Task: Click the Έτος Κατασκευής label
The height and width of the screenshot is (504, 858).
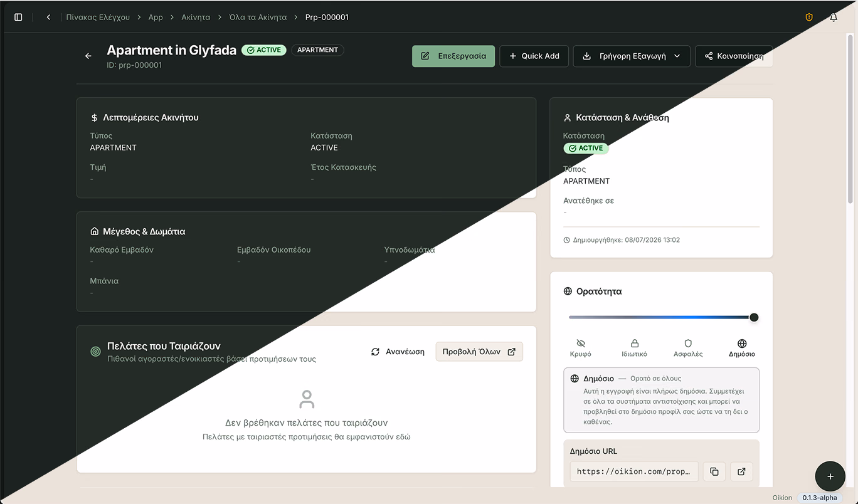Action: click(x=343, y=167)
